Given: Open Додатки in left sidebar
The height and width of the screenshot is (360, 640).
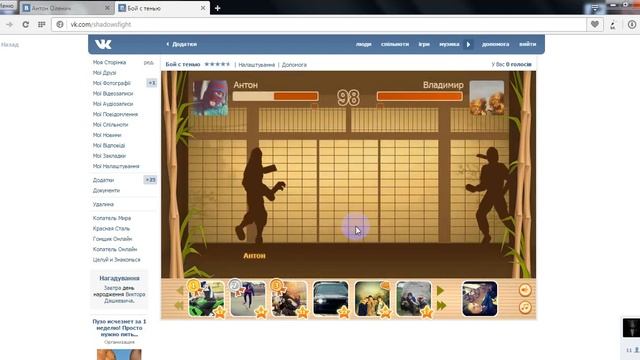Looking at the screenshot, I should pos(103,180).
